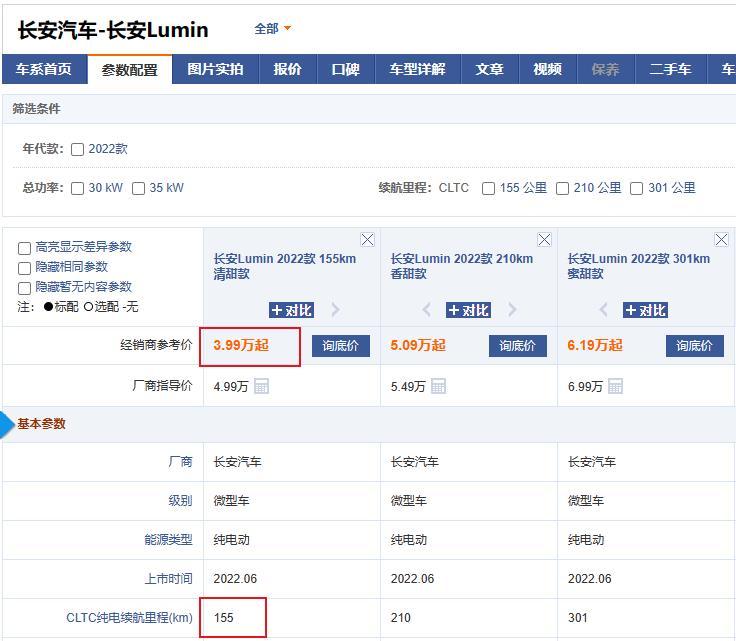The image size is (736, 641).
Task: Toggle the 2022款 year checkbox
Action: pos(77,149)
